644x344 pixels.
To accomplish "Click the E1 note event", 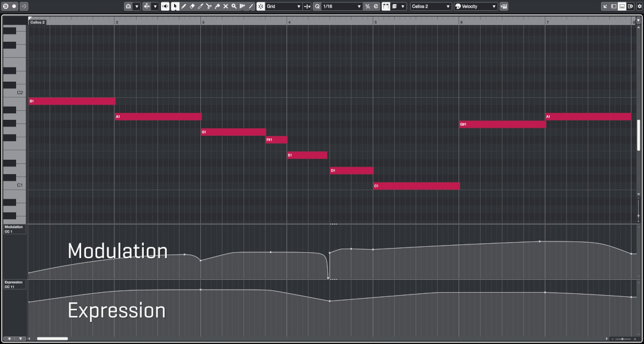I will 307,155.
